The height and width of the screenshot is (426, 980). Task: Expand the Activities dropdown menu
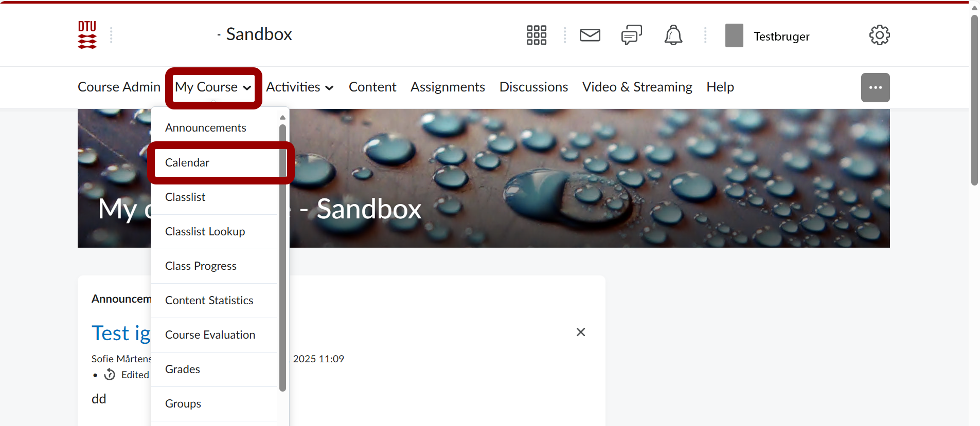(300, 87)
